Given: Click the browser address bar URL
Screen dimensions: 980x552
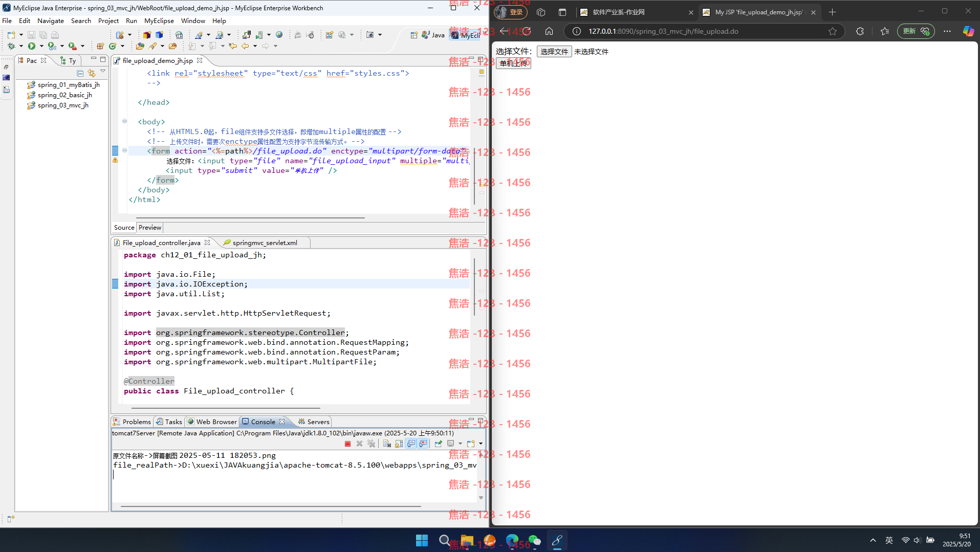Looking at the screenshot, I should coord(663,31).
